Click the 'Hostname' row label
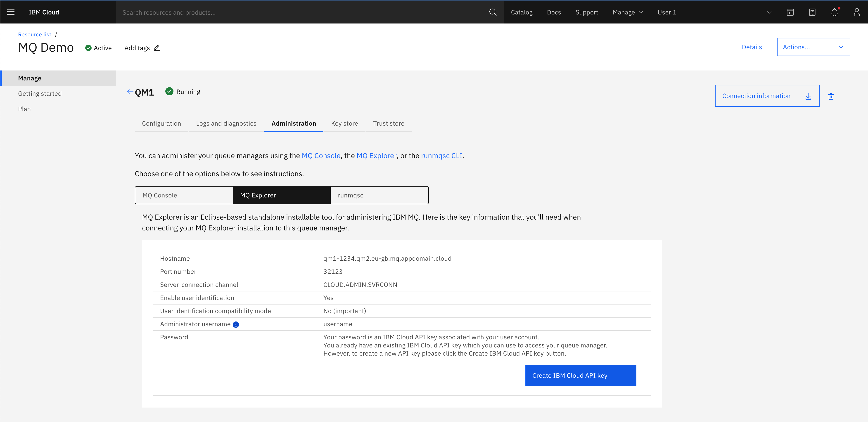 175,258
